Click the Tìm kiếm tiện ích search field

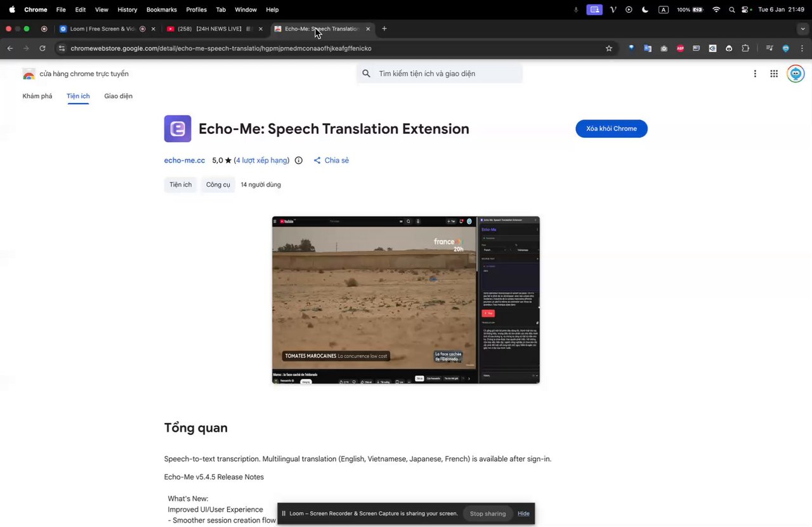pyautogui.click(x=440, y=74)
